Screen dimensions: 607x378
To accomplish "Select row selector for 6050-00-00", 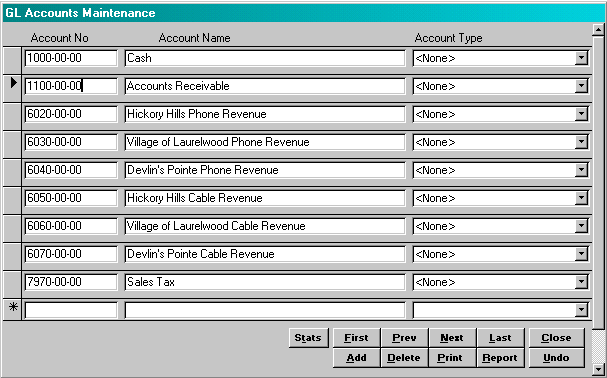I will (x=12, y=200).
